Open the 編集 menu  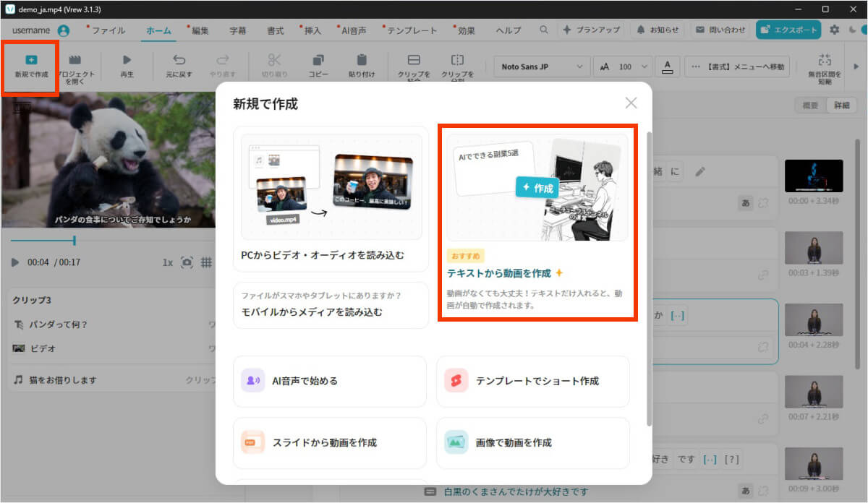point(200,30)
